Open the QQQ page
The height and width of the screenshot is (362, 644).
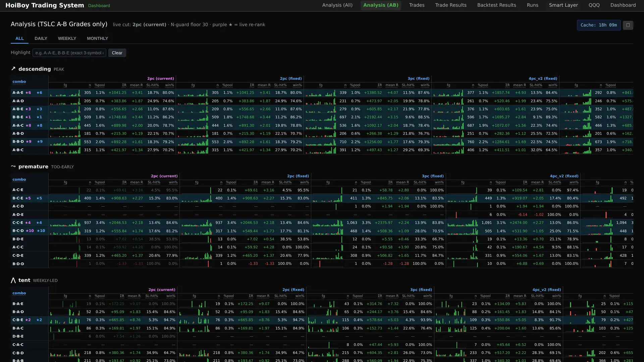tap(594, 5)
